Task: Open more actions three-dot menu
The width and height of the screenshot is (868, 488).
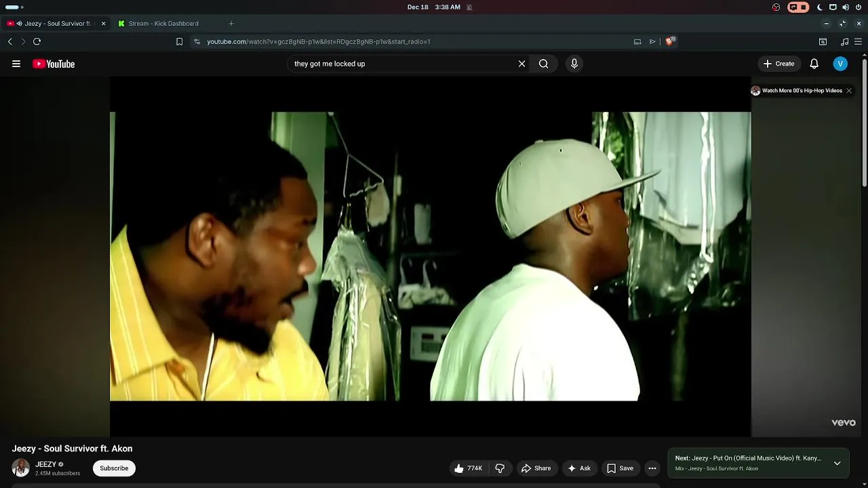Action: pos(652,468)
